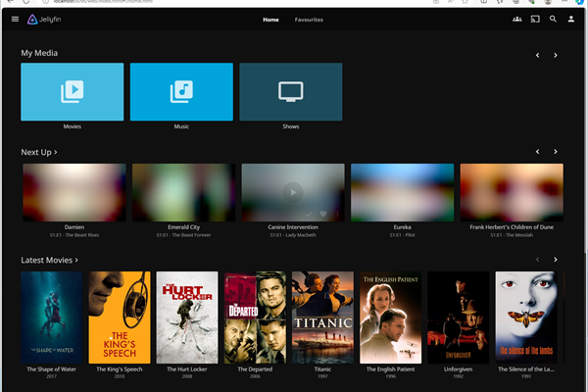Toggle favourite heart on Canine Intervention
This screenshot has height=392, width=588.
pyautogui.click(x=322, y=214)
